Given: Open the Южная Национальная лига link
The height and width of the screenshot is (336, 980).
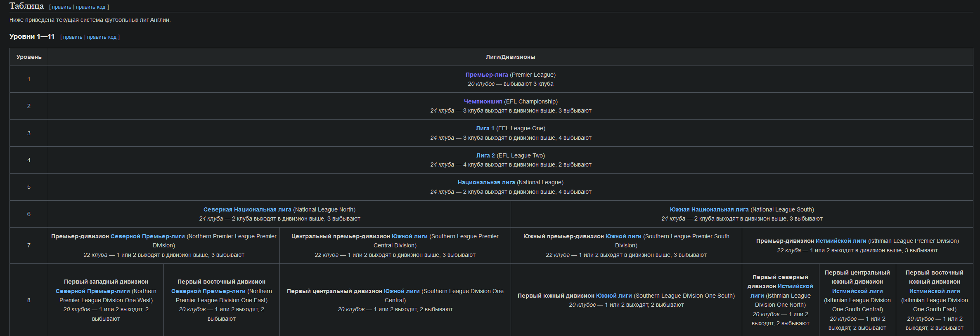Looking at the screenshot, I should [x=709, y=209].
